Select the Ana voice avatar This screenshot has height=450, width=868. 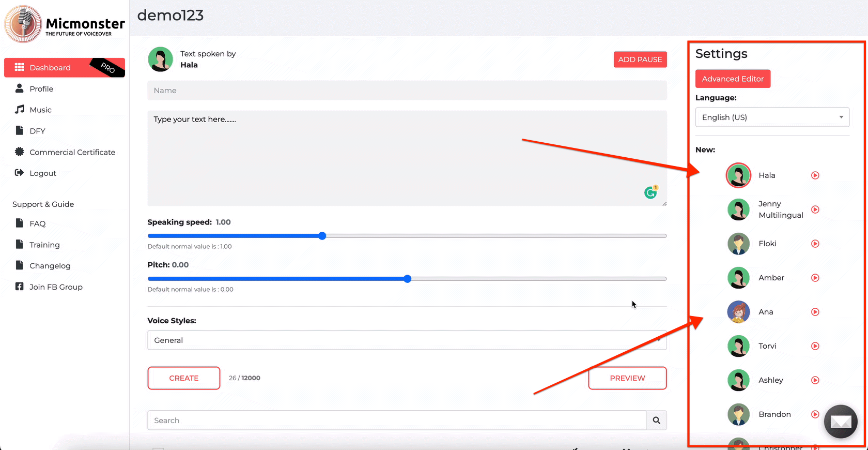pos(738,312)
